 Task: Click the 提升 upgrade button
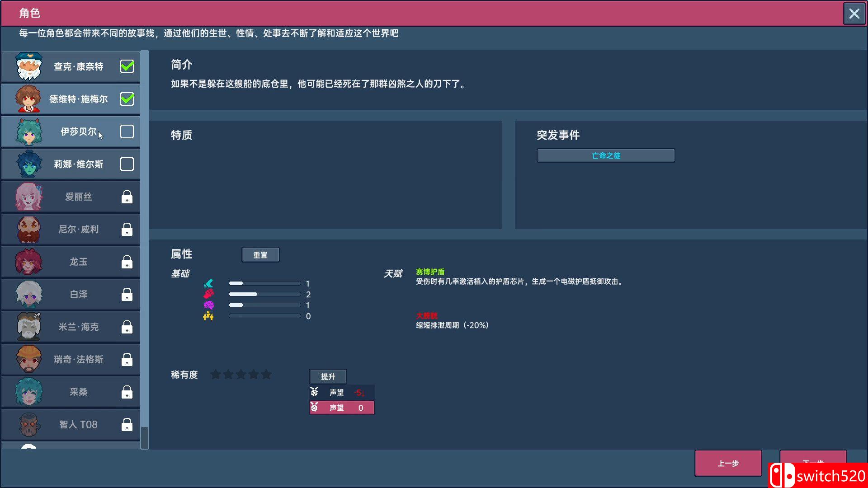point(327,376)
